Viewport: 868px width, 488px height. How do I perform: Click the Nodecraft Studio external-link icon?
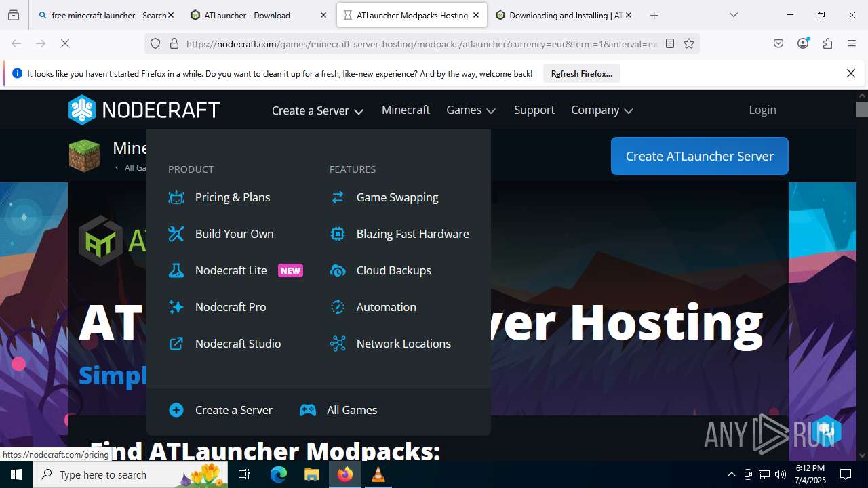click(176, 344)
